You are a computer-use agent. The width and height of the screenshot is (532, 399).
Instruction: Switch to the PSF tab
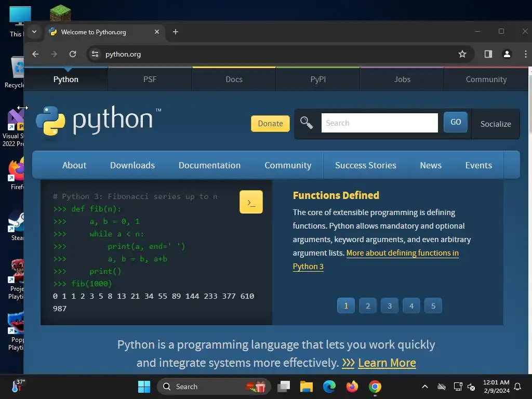pyautogui.click(x=150, y=79)
